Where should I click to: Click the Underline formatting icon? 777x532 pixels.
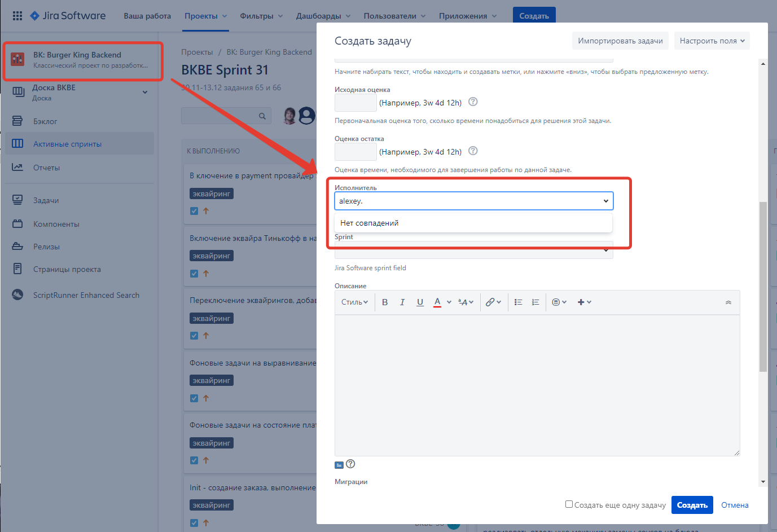tap(420, 302)
